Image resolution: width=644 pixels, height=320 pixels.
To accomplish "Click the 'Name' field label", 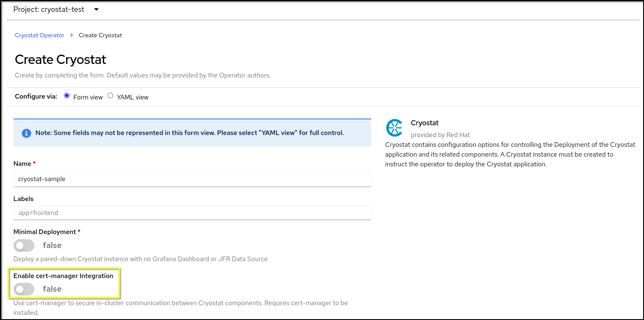I will (22, 164).
